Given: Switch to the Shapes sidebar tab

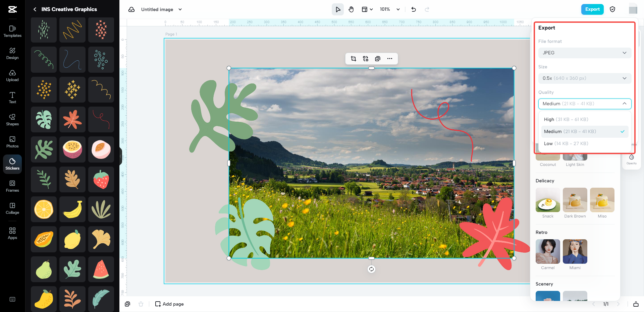Looking at the screenshot, I should pyautogui.click(x=12, y=120).
